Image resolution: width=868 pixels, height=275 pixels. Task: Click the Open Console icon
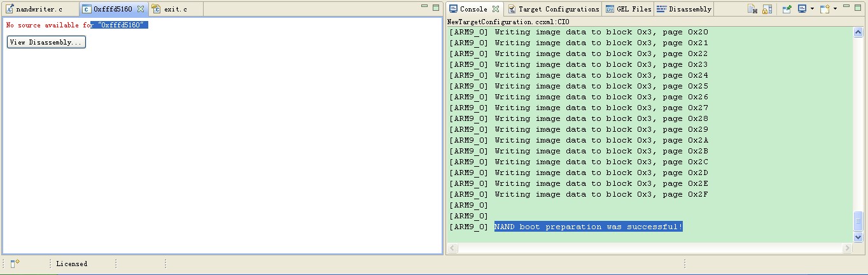[x=825, y=9]
